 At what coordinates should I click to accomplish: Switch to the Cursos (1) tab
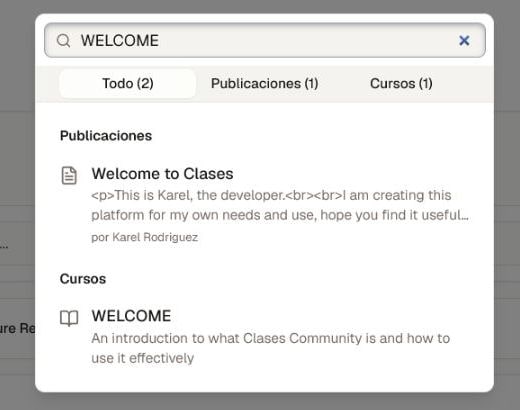tap(401, 83)
